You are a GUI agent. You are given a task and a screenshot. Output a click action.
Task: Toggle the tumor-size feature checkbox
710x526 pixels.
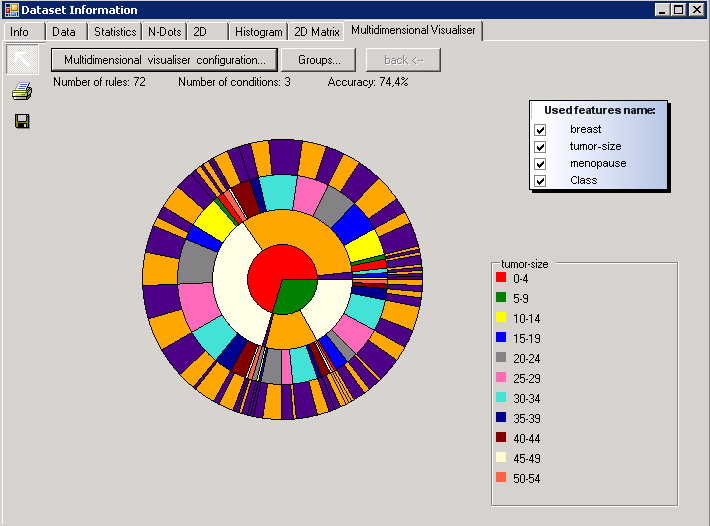point(540,147)
